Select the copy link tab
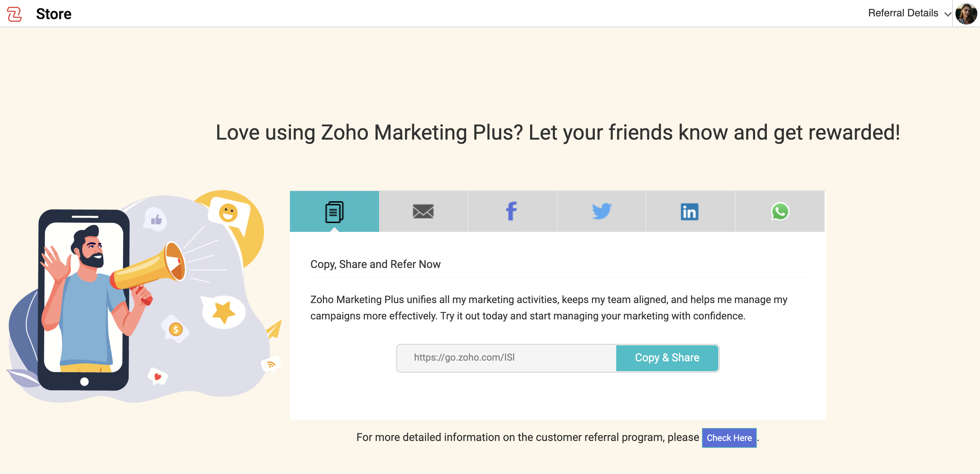The width and height of the screenshot is (980, 474). 334,212
